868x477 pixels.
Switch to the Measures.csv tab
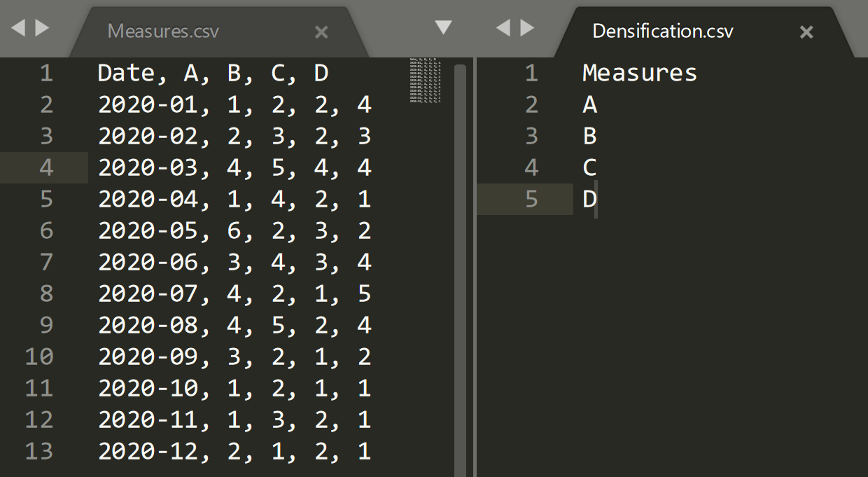[163, 32]
